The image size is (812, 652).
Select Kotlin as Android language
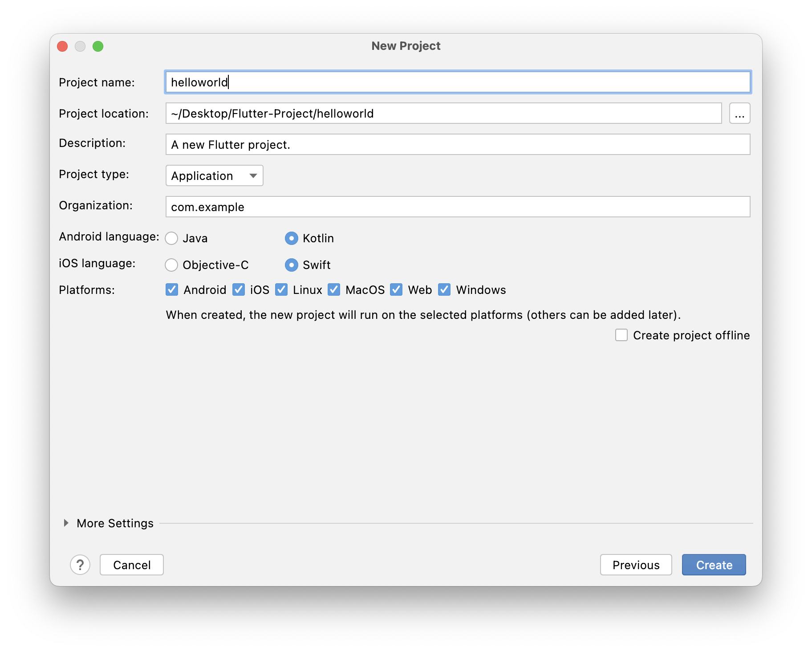point(292,238)
